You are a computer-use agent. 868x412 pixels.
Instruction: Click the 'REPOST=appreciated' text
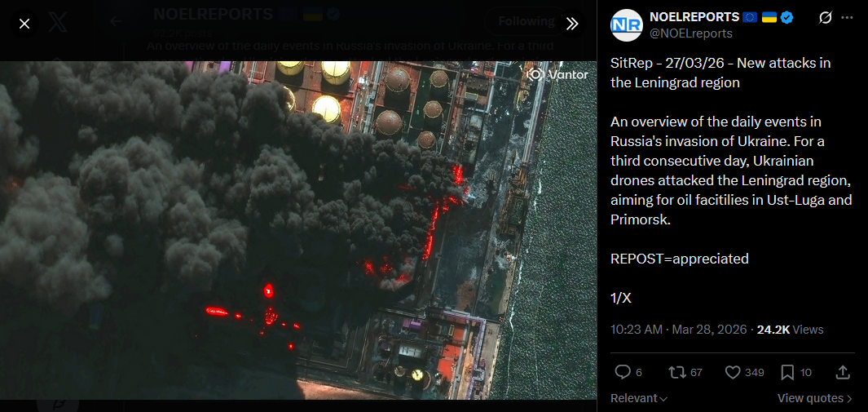(679, 259)
